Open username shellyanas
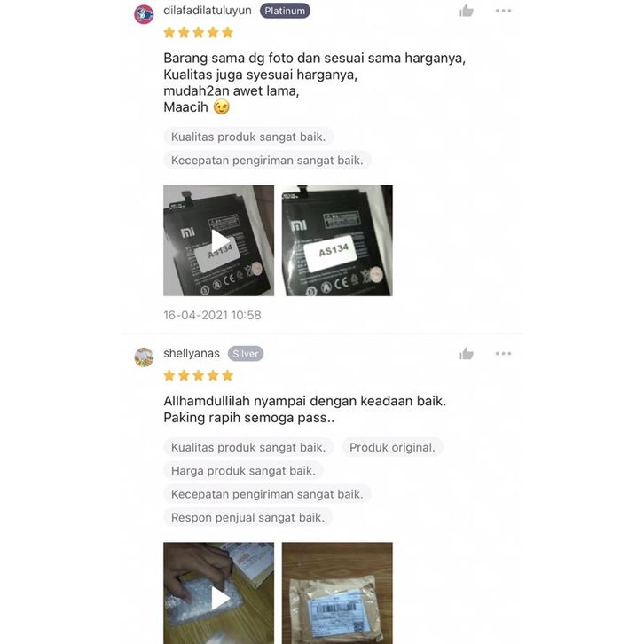Screen dimensions: 644x644 [x=192, y=353]
